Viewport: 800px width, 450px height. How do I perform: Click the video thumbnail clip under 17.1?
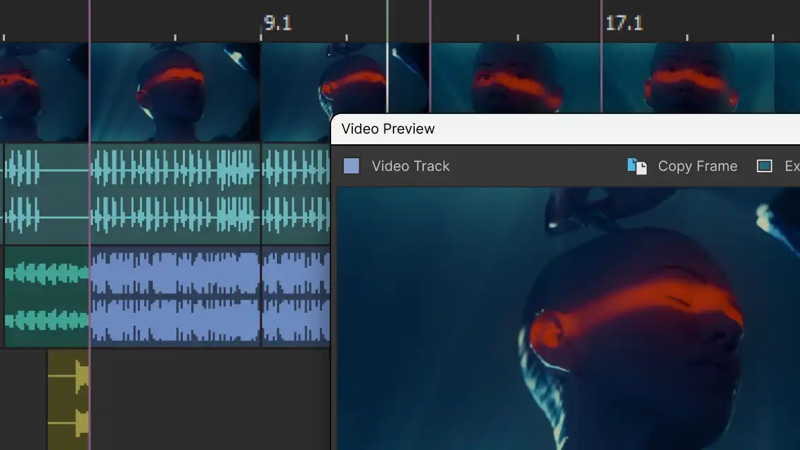tap(688, 78)
